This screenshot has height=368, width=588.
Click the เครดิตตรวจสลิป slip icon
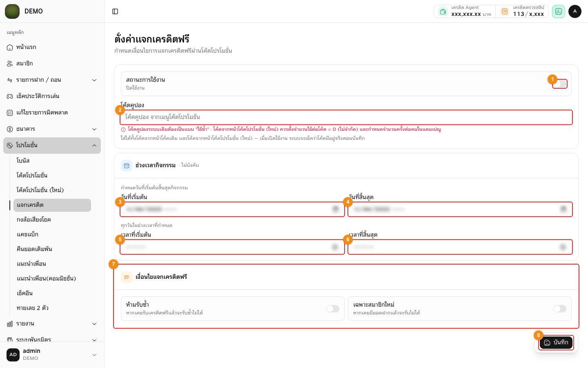(505, 11)
